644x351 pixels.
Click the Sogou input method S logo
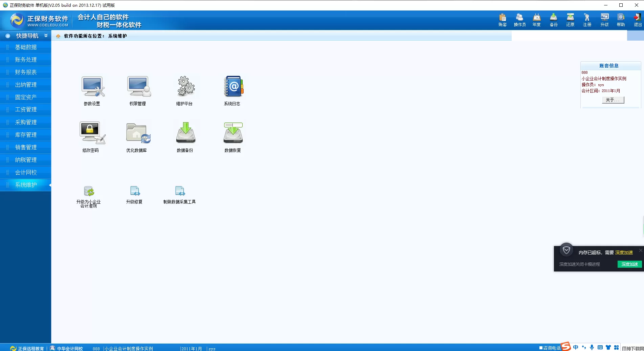click(x=566, y=347)
